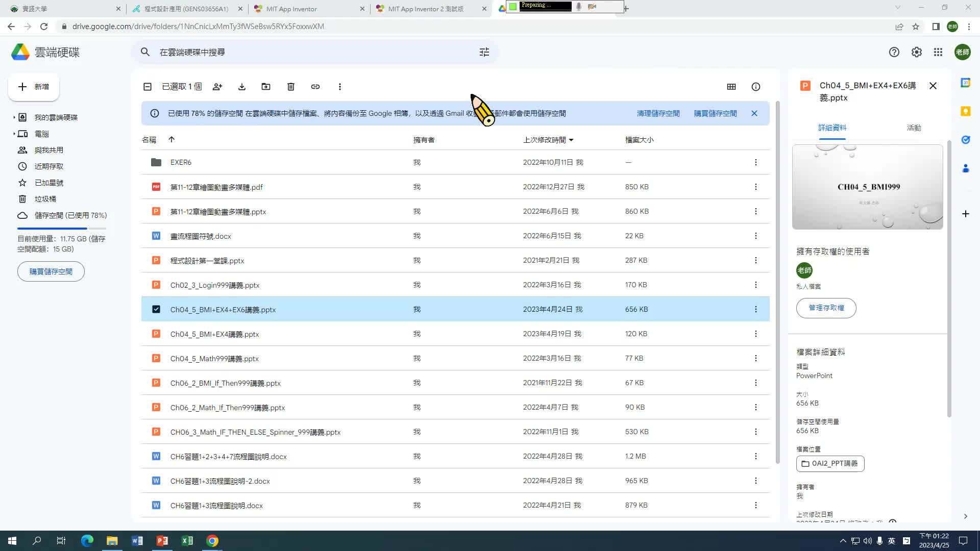The height and width of the screenshot is (551, 980).
Task: Click the CH04_5_BMI999 preview thumbnail
Action: coord(867,187)
